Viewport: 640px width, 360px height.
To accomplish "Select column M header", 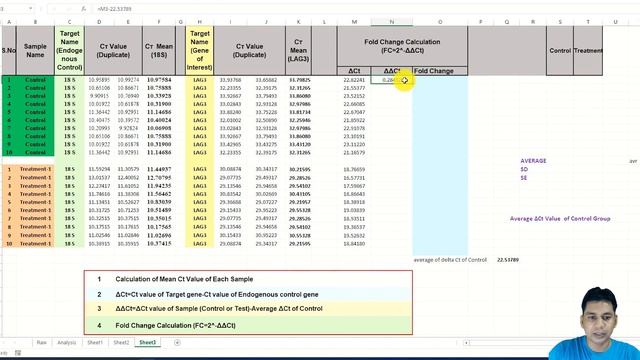I will coord(354,22).
